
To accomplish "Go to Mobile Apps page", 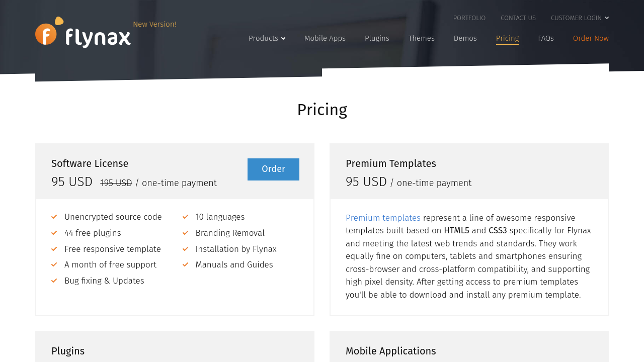I will click(325, 39).
